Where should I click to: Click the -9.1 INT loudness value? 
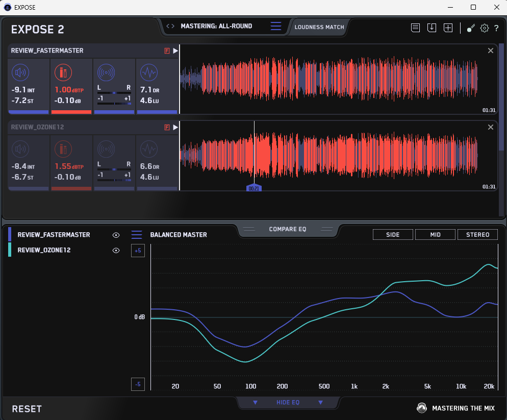[23, 90]
